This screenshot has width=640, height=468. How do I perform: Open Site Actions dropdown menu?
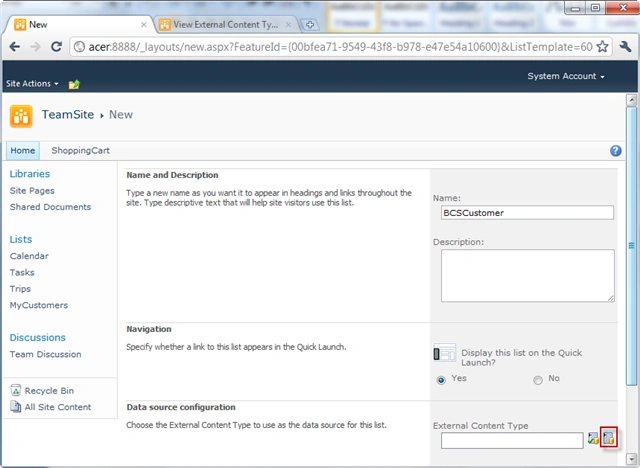(32, 84)
